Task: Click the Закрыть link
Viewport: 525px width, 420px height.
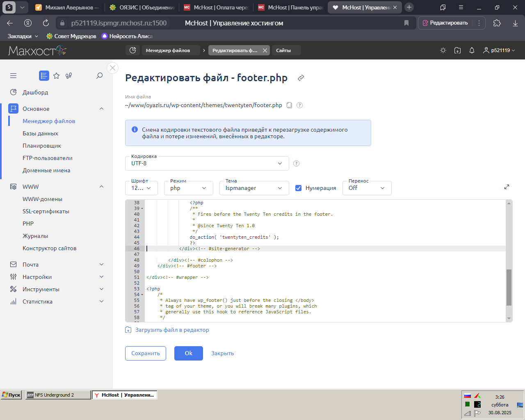Action: tap(222, 353)
